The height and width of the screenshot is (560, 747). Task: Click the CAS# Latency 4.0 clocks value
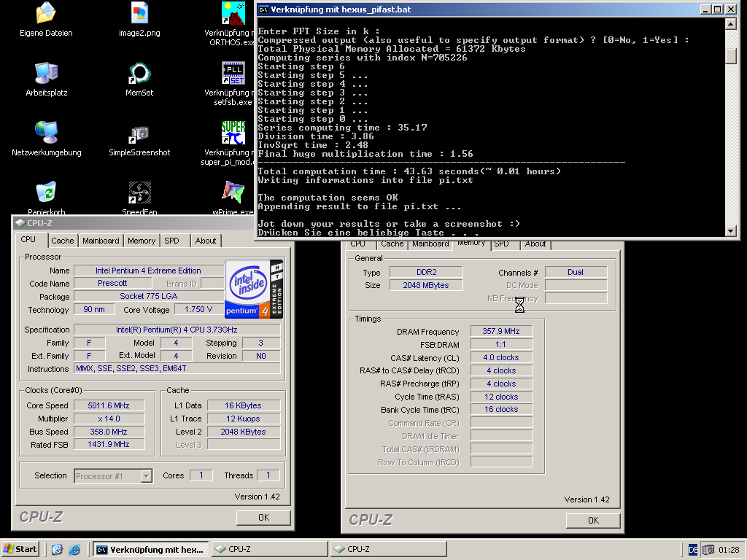click(x=501, y=357)
